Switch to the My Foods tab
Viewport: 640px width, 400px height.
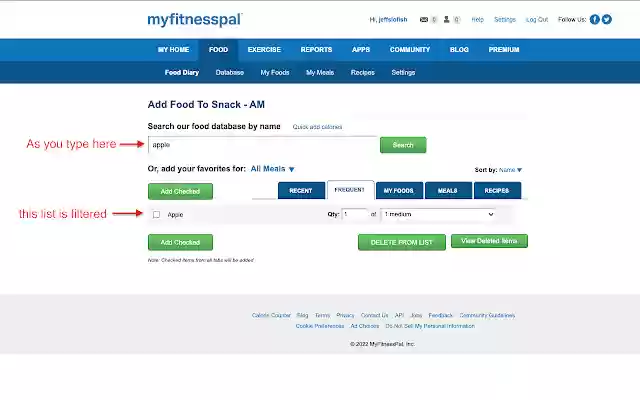tap(399, 191)
